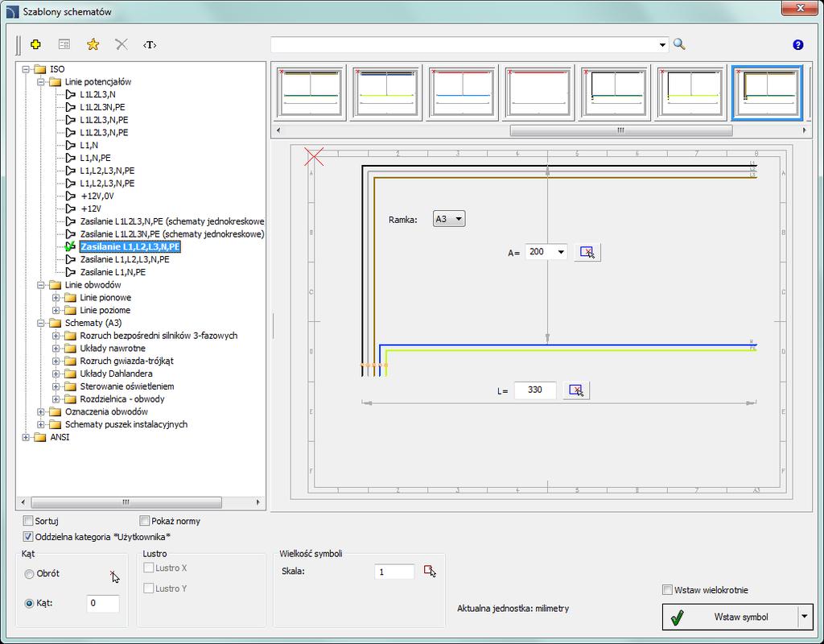Click the grey X delete icon in the toolbar
Viewport: 824px width, 644px height.
coord(122,45)
